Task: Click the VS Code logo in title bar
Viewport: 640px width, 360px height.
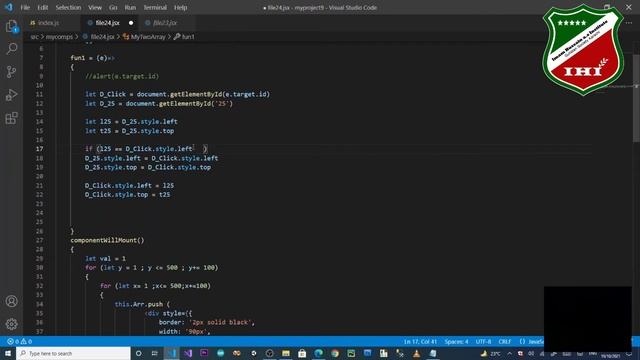Action: click(8, 7)
